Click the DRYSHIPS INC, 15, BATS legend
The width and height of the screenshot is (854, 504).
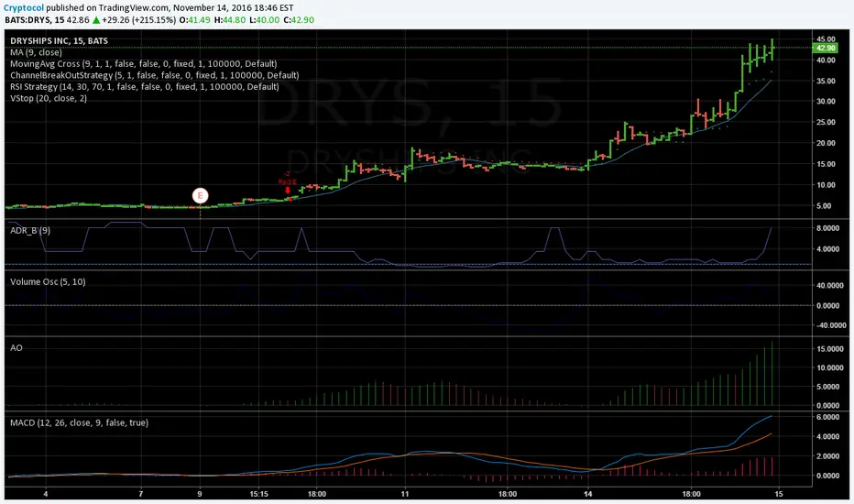pos(59,41)
